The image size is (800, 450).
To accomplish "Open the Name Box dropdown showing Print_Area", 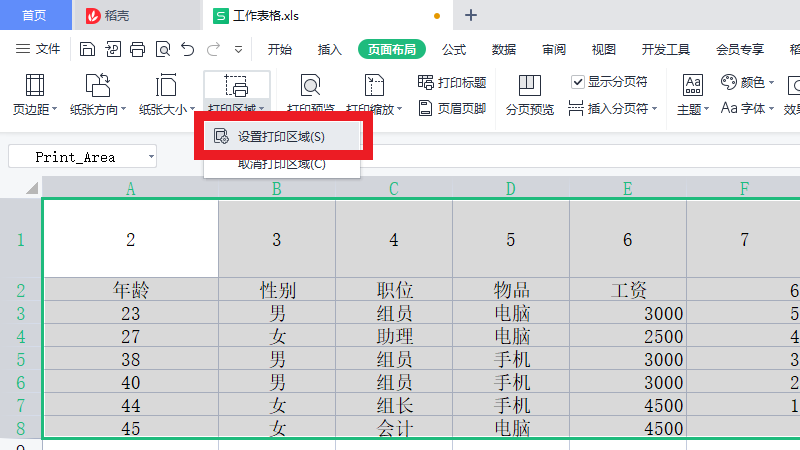I will point(150,157).
